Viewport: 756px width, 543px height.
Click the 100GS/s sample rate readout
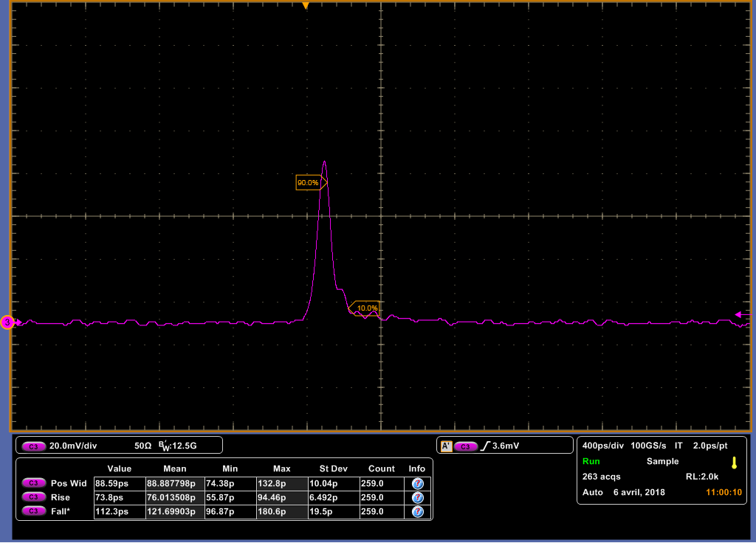coord(648,446)
